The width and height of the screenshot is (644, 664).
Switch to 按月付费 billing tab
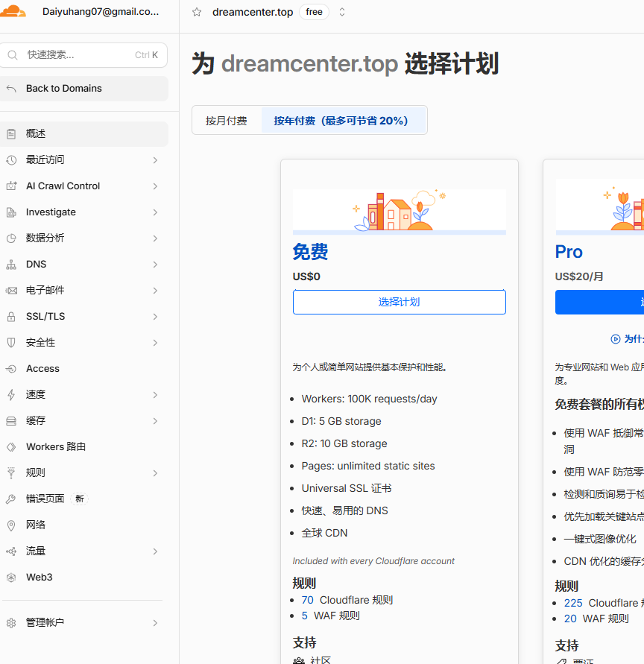227,121
